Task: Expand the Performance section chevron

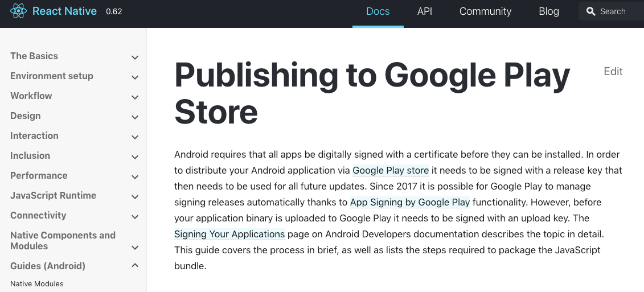Action: tap(135, 177)
